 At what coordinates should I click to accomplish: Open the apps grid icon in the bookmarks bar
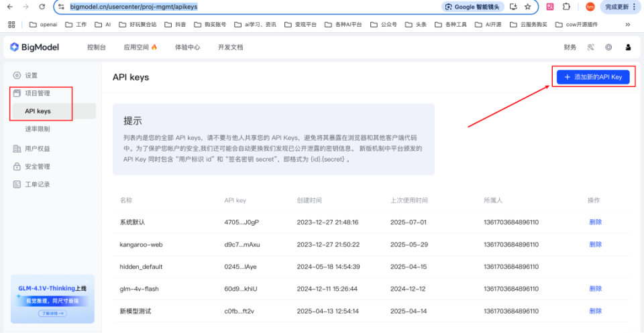pyautogui.click(x=11, y=25)
